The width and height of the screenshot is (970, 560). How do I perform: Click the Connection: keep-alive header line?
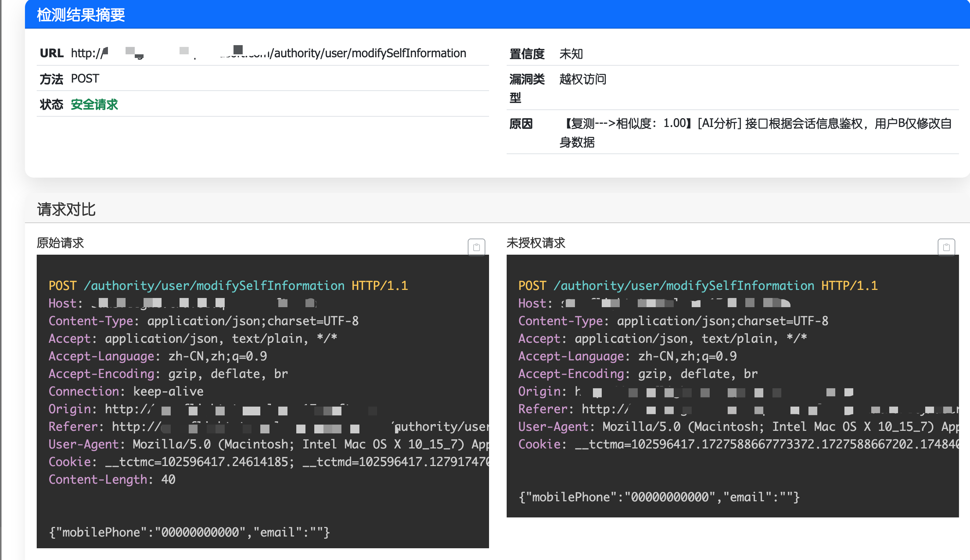coord(126,391)
